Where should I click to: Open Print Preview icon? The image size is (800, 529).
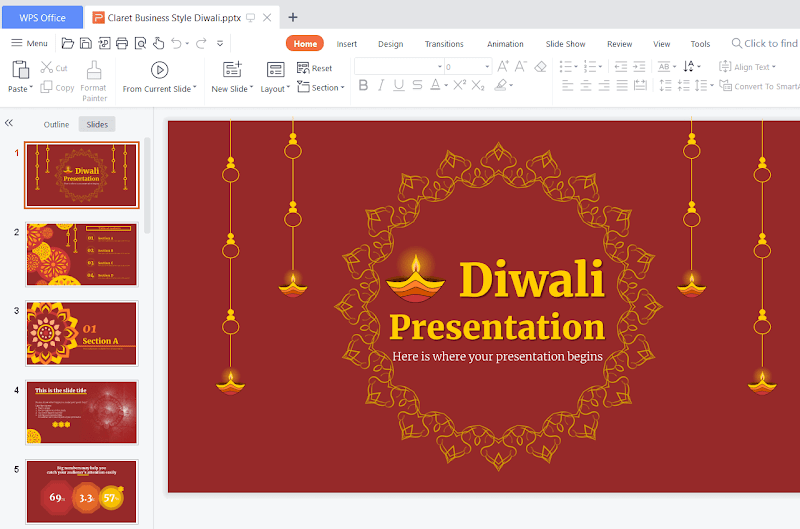tap(140, 43)
